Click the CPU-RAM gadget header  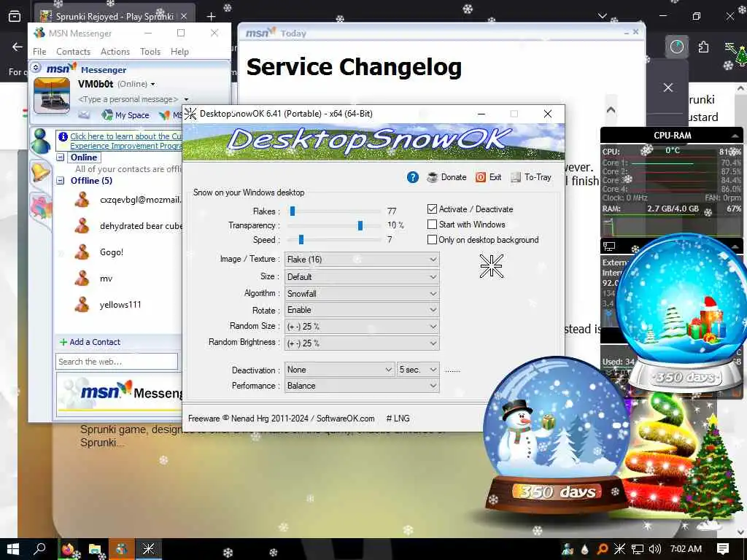click(x=672, y=135)
